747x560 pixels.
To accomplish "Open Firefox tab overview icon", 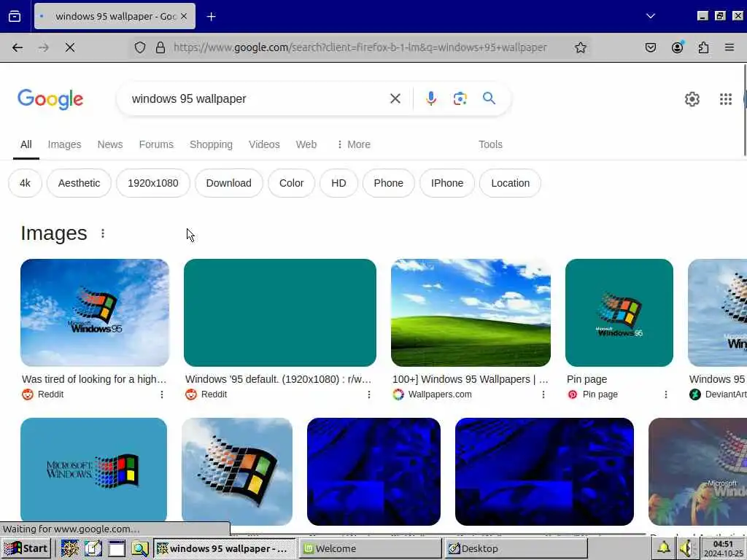I will 15,17.
